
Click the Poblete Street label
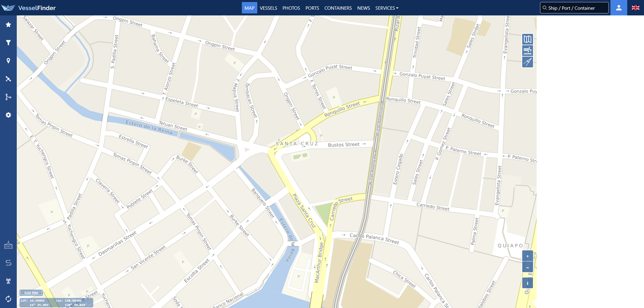point(140,198)
